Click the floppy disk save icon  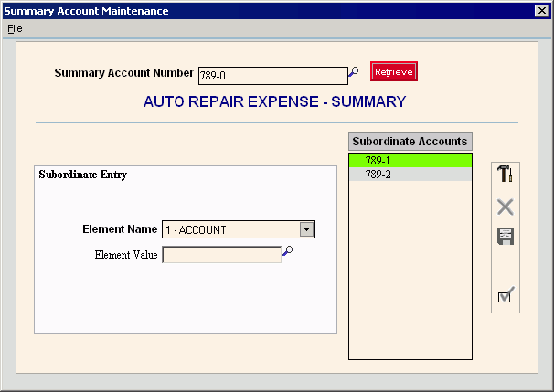coord(505,237)
